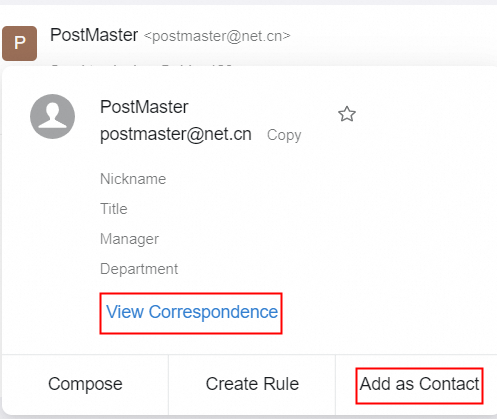Screen dimensions: 497x419
Task: Click the partially hidden line below sender name
Action: pyautogui.click(x=142, y=66)
